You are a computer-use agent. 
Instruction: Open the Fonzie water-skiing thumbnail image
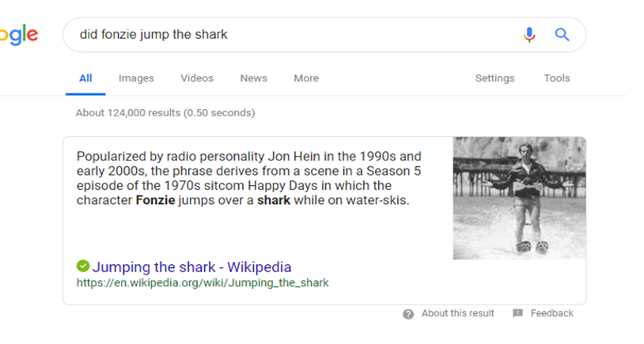519,198
